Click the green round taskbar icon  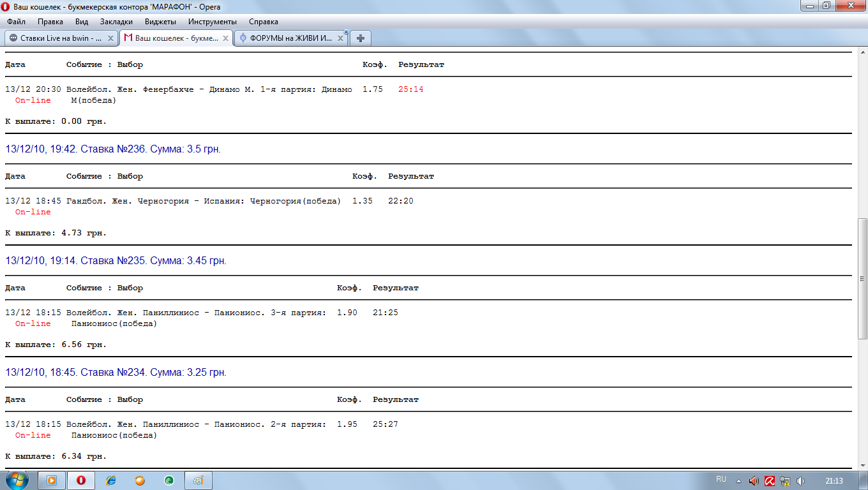pos(168,480)
